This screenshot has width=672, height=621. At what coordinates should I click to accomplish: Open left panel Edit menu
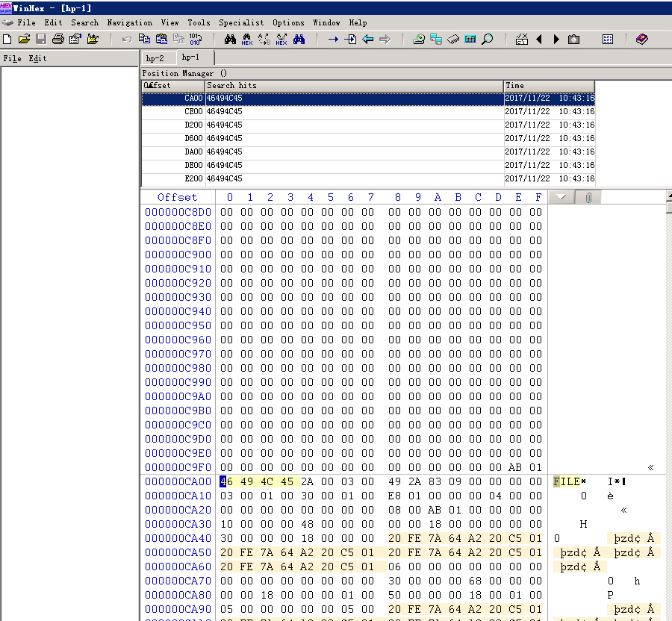pyautogui.click(x=38, y=58)
